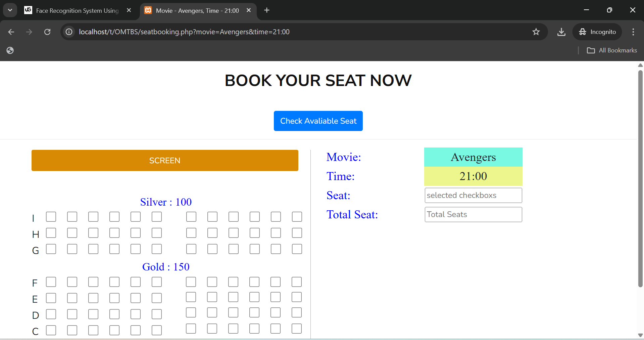Click the page vertical scrollbar thumb
This screenshot has height=340, width=644.
coord(640,178)
